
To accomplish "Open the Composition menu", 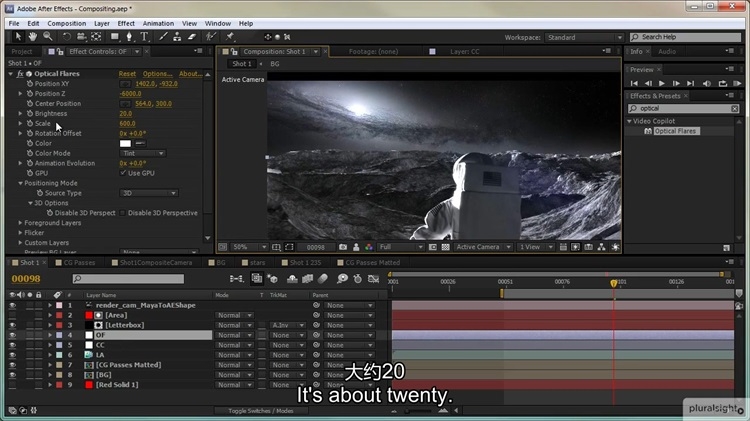I will 66,23.
